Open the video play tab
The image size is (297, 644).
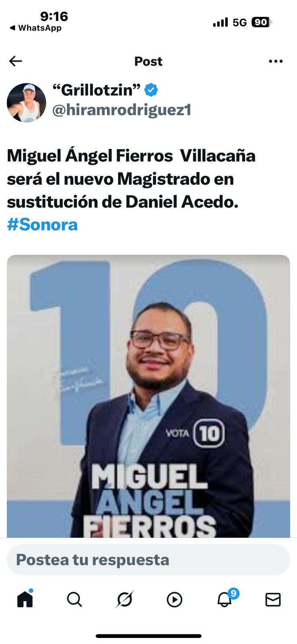(174, 600)
